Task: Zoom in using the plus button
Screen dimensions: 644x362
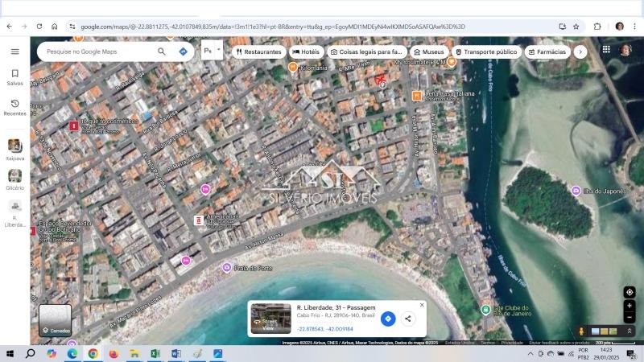Action: click(x=630, y=306)
